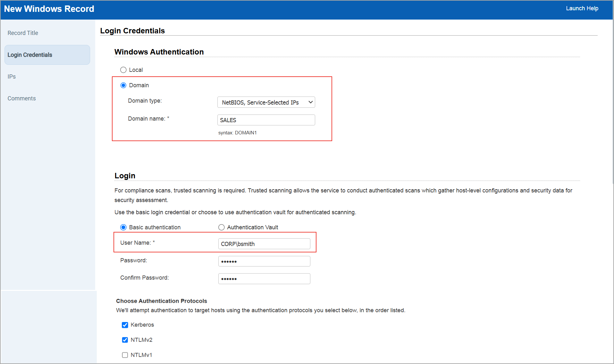Select the Local radio button
Image resolution: width=614 pixels, height=364 pixels.
[x=123, y=70]
